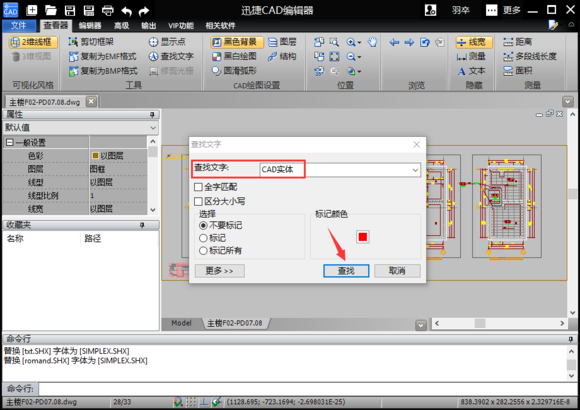Open the 默认值 properties dropdown
This screenshot has height=410, width=580.
153,128
